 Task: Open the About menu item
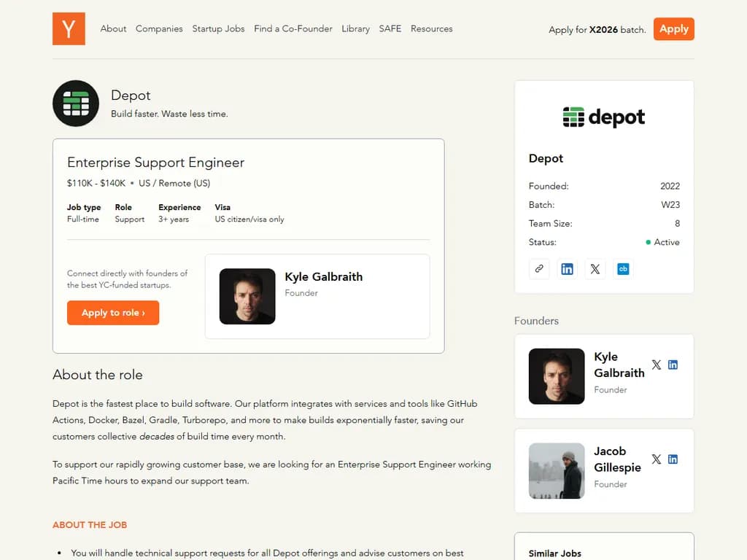(x=113, y=29)
